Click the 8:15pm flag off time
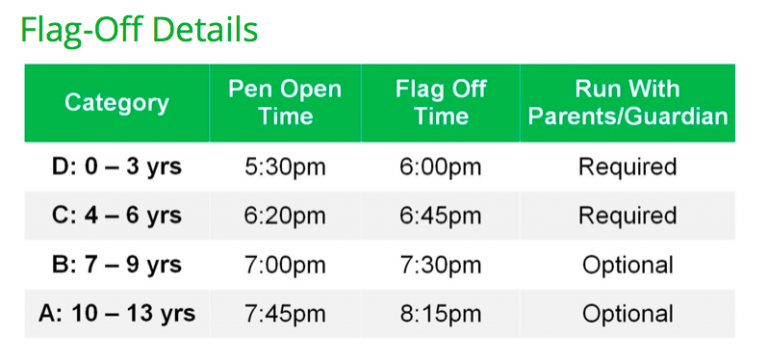The width and height of the screenshot is (768, 362). [x=441, y=314]
